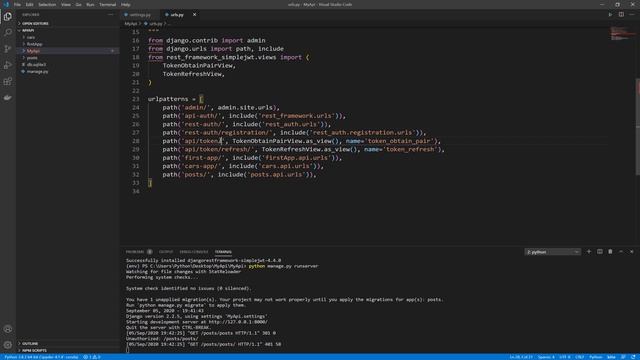Kill the terminal with trash icon
The image size is (640, 360).
point(610,252)
